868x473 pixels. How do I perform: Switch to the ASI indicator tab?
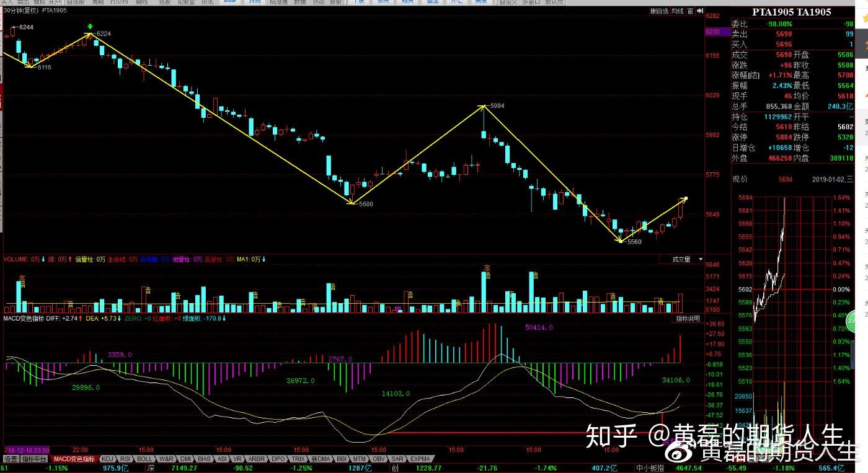pyautogui.click(x=222, y=459)
